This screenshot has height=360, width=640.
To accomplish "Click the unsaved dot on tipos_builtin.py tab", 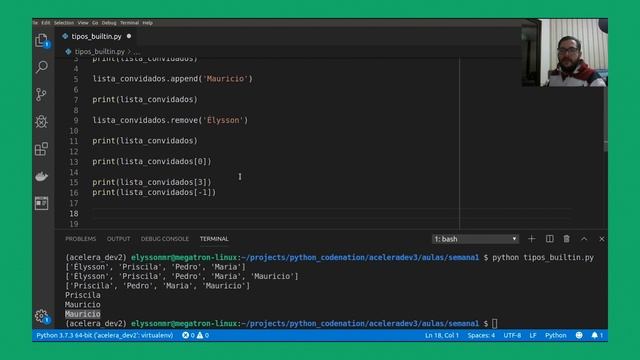I will (129, 36).
